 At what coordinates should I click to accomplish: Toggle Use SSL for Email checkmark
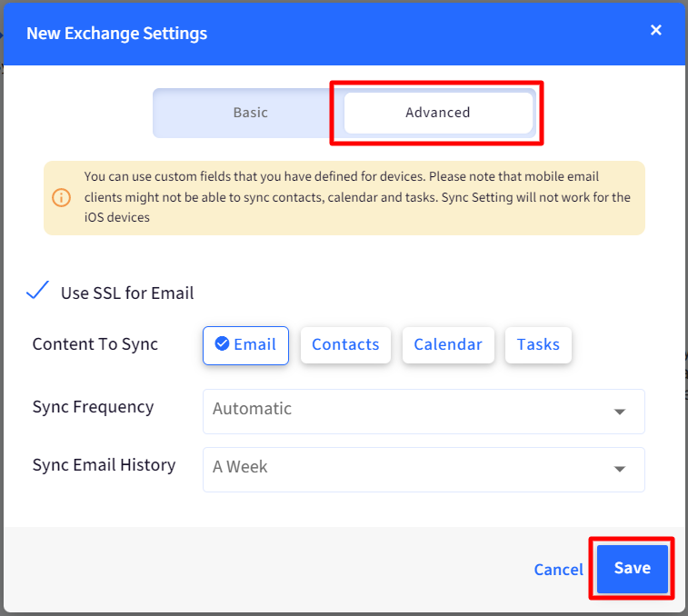click(37, 291)
